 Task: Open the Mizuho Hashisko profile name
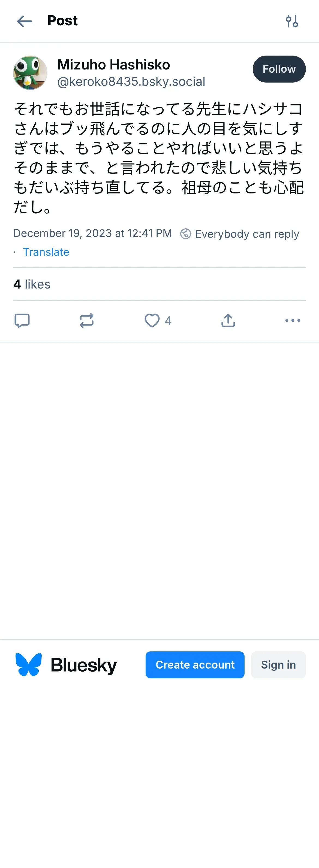tap(114, 65)
